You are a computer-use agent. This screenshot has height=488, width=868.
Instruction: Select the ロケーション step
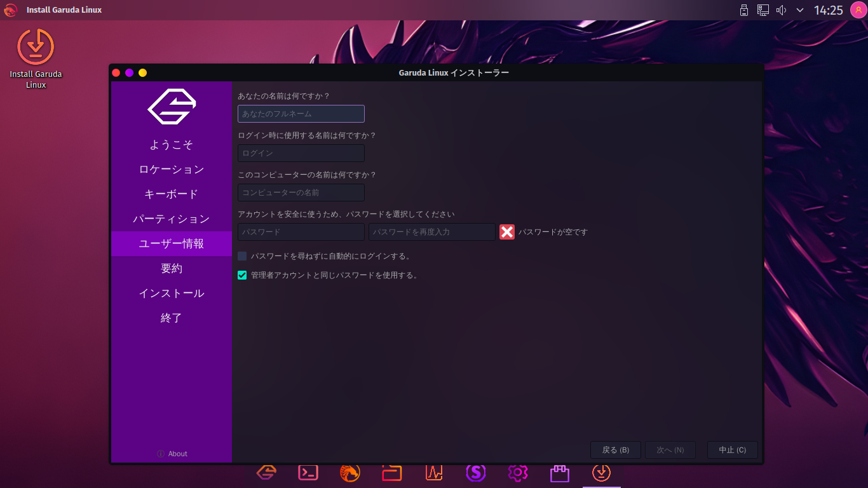point(172,169)
